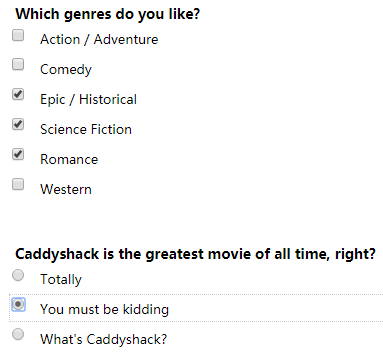The height and width of the screenshot is (361, 383).
Task: Click the 'Epic / Historical' label text
Action: click(x=88, y=99)
